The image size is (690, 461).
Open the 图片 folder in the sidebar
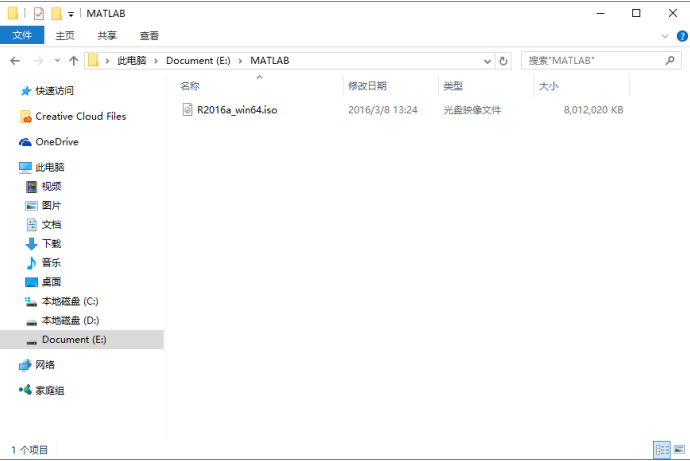pyautogui.click(x=51, y=205)
